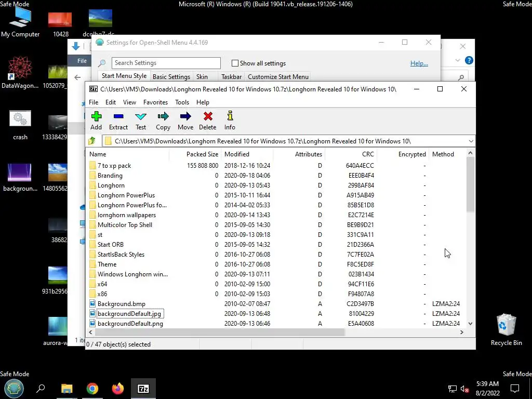Viewport: 532px width, 399px height.
Task: Select the Multicolor Top Shell folder
Action: [x=125, y=224]
